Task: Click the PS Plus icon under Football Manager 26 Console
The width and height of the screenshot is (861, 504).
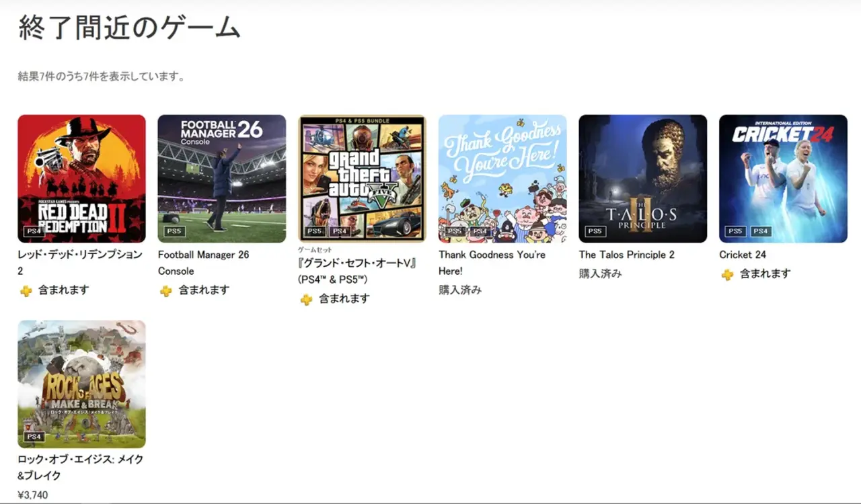Action: click(x=165, y=291)
